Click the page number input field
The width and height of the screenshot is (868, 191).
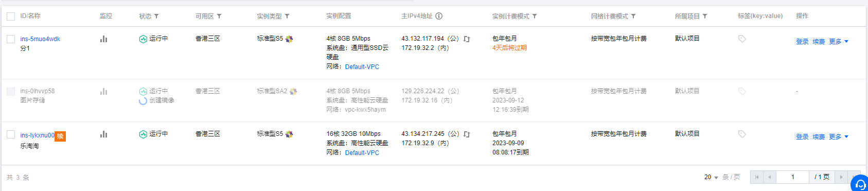pos(792,177)
